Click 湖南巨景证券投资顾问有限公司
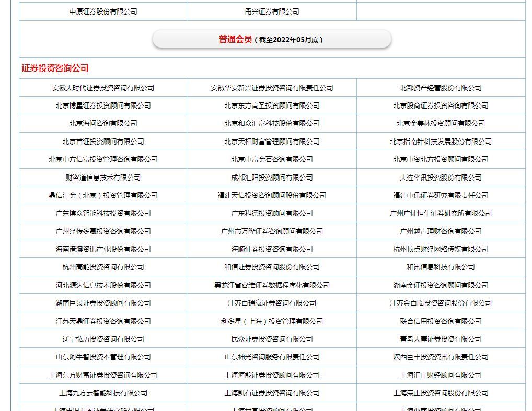 coord(103,303)
